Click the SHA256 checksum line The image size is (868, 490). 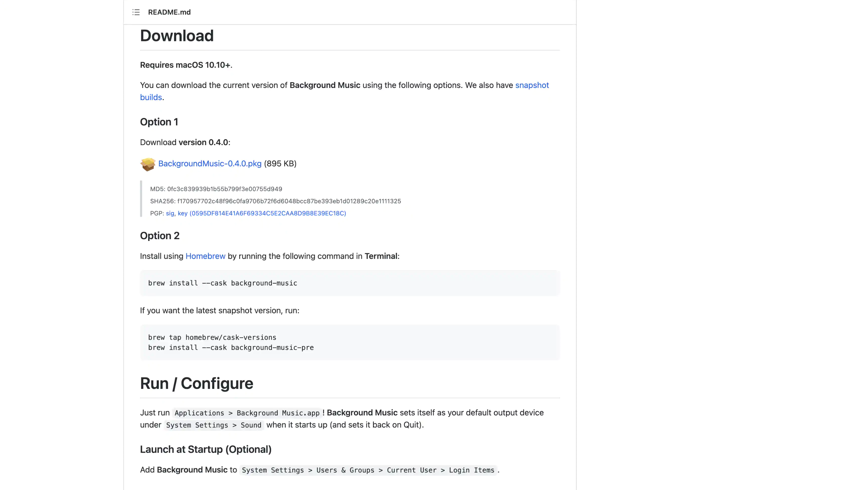pos(275,201)
